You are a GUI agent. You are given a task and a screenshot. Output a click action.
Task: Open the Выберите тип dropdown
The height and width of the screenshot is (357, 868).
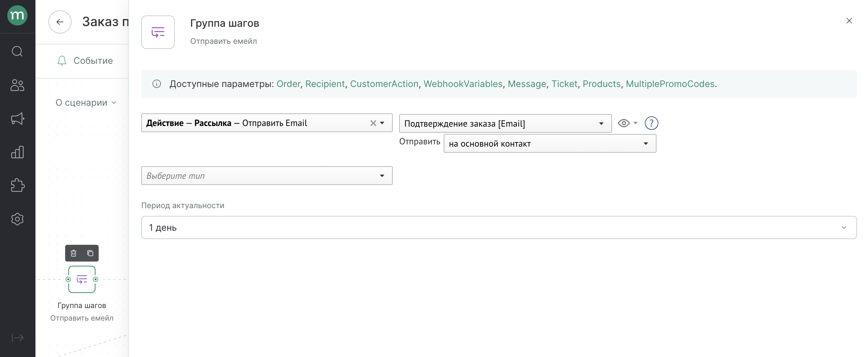tap(267, 176)
